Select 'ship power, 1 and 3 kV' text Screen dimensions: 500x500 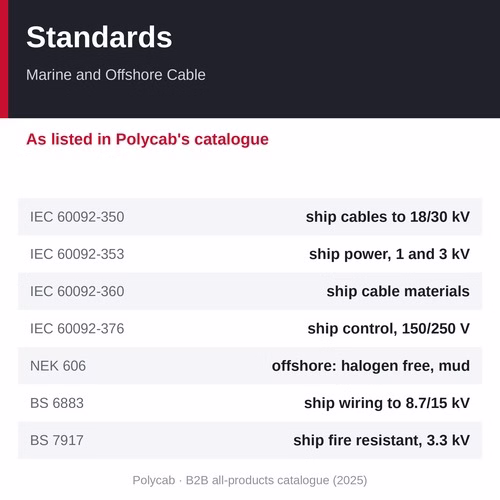tap(389, 254)
